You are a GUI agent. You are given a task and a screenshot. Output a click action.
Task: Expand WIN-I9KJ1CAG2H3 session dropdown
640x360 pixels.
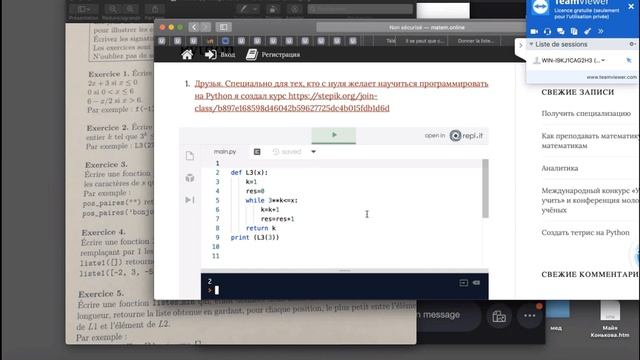pos(603,60)
